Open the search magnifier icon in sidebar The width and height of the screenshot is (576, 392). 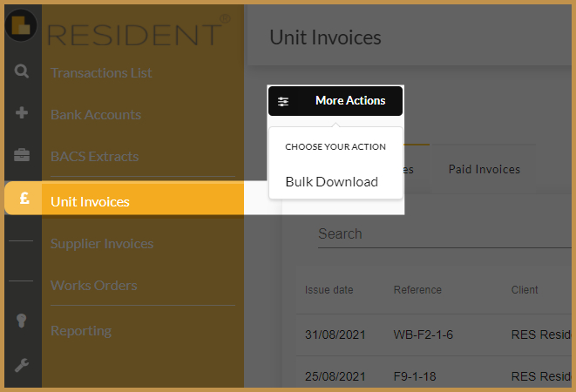[x=22, y=71]
